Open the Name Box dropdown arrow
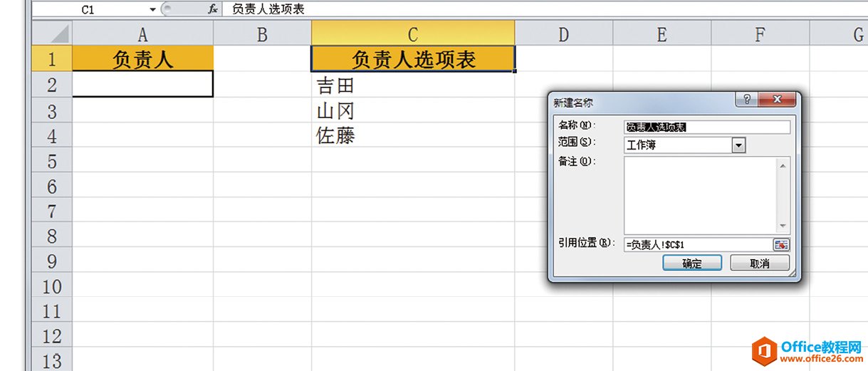The width and height of the screenshot is (868, 371). pos(152,9)
